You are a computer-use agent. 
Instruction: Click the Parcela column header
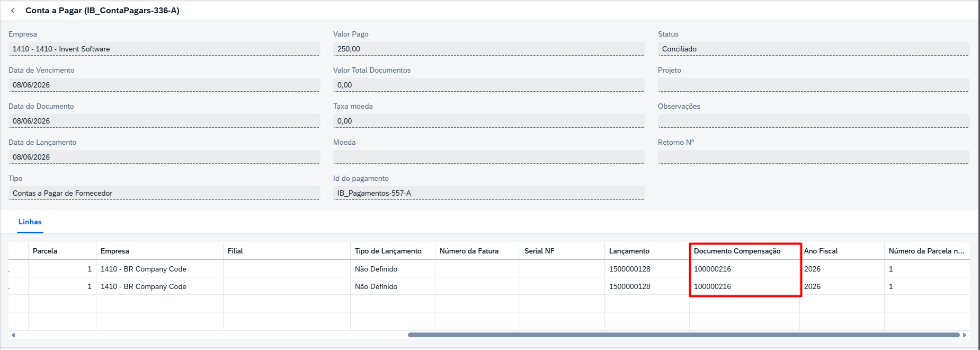click(63, 251)
